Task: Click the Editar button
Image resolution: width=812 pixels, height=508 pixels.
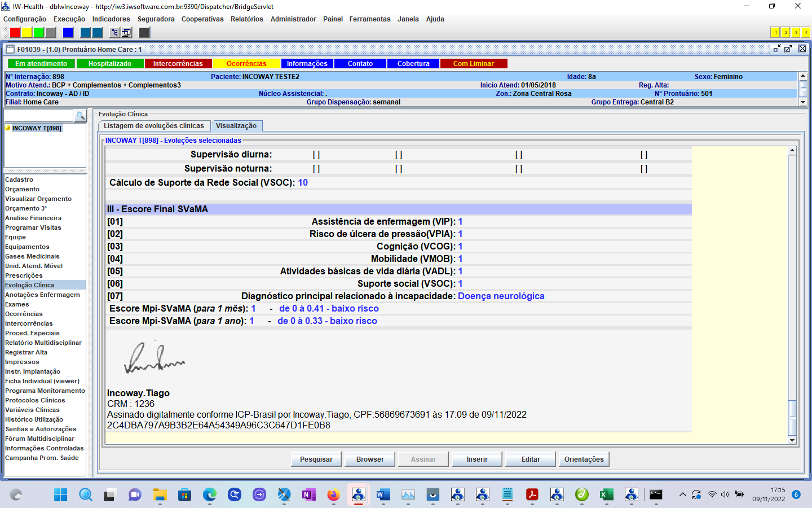Action: pos(530,459)
